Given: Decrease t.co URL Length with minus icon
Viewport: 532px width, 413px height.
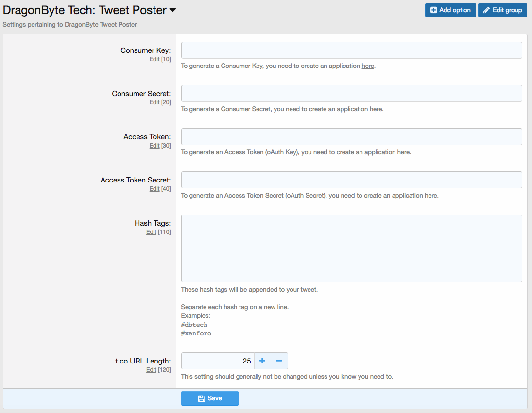Looking at the screenshot, I should [279, 361].
